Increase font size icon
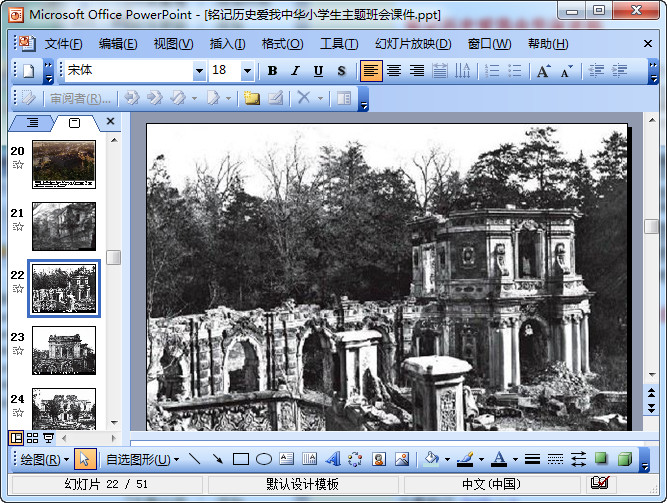The image size is (667, 503). pyautogui.click(x=544, y=71)
